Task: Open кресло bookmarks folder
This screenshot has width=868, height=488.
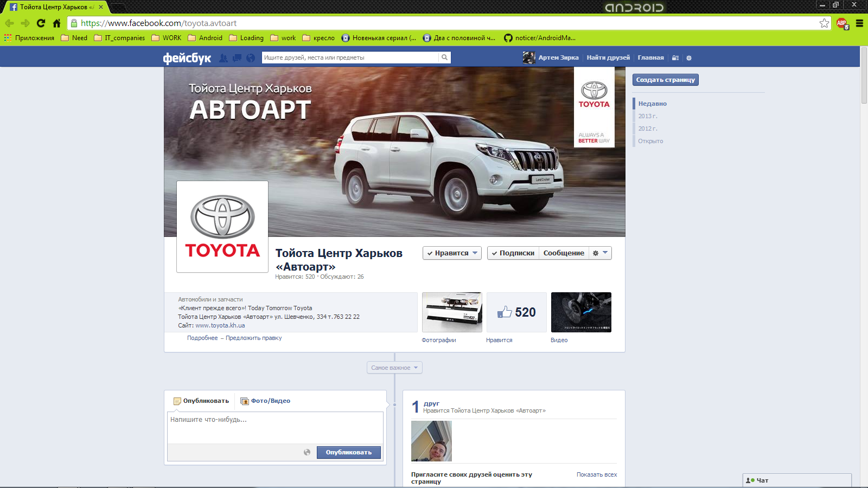Action: (x=318, y=38)
